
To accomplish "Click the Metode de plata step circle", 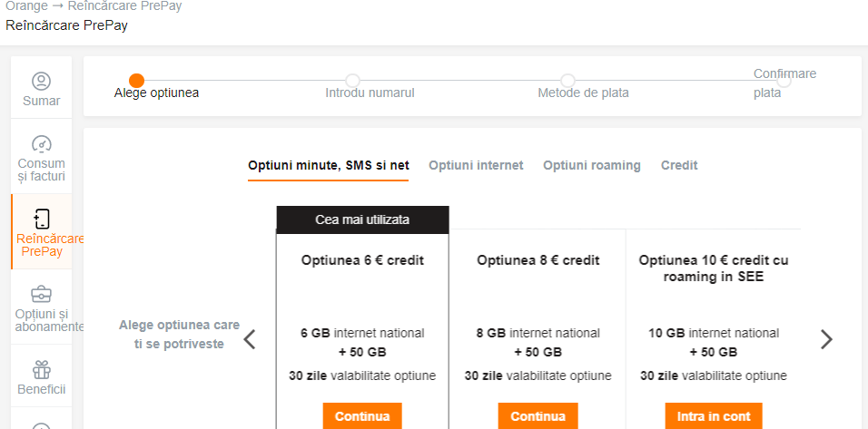I will (567, 81).
